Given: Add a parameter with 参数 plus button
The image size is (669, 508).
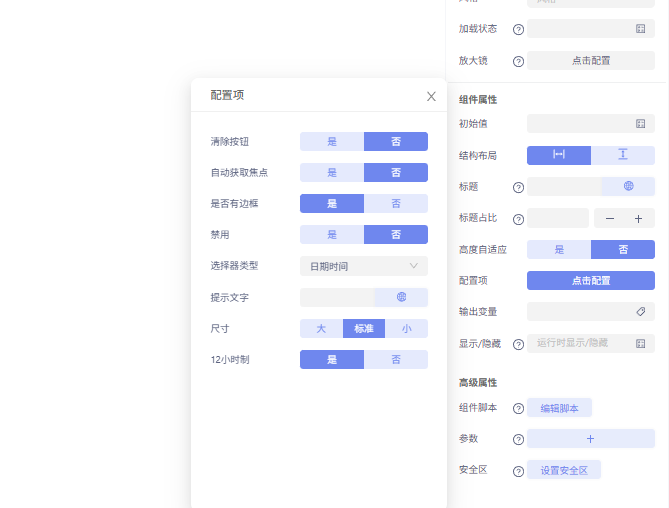Looking at the screenshot, I should (591, 439).
